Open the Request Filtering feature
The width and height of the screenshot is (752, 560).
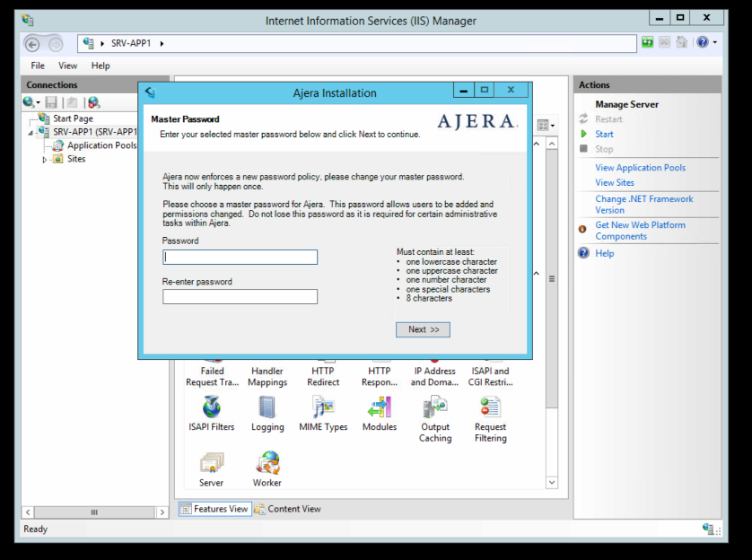(x=490, y=413)
